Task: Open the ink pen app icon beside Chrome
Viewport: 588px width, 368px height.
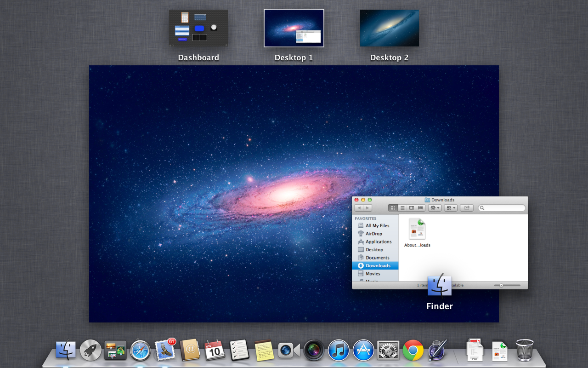Action: [437, 351]
